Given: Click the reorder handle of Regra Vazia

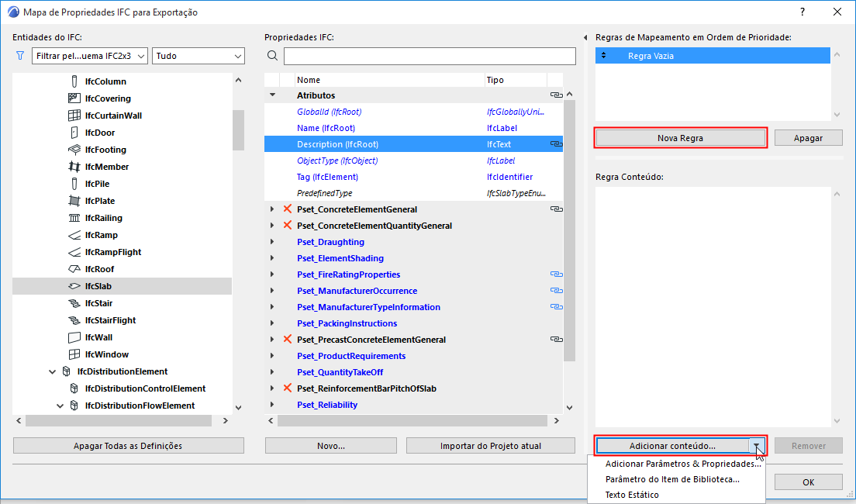Looking at the screenshot, I should [x=603, y=56].
